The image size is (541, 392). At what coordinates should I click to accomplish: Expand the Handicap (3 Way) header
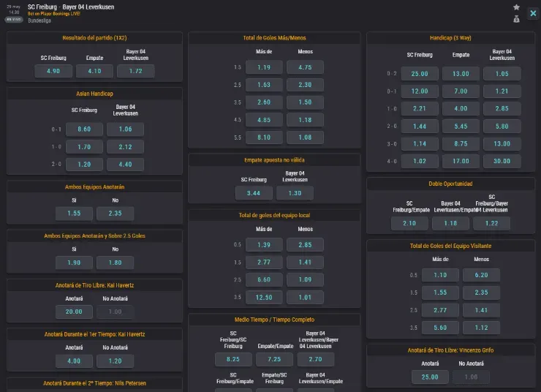point(451,37)
